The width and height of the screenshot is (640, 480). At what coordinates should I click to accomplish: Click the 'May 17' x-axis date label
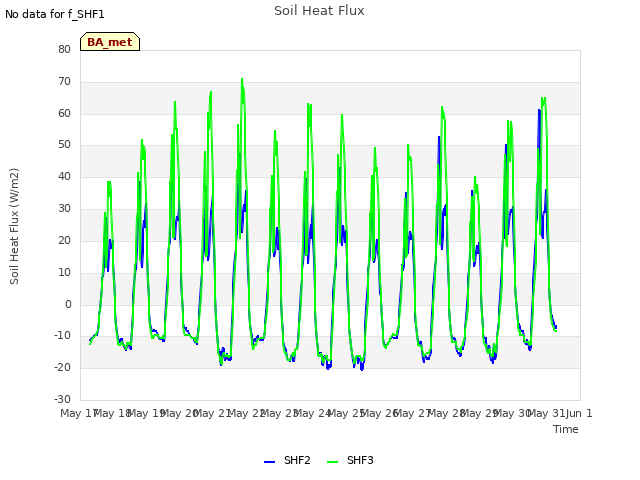tap(78, 413)
